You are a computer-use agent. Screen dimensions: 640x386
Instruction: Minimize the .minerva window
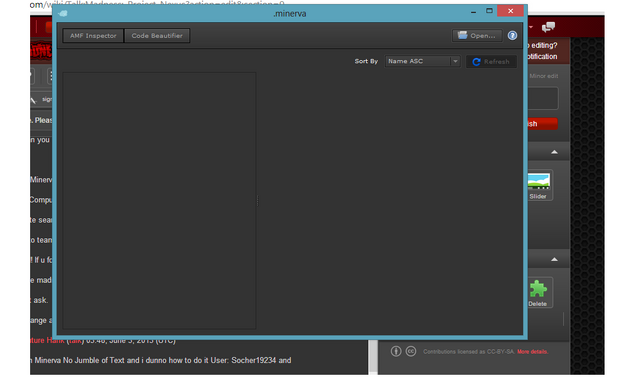tap(473, 12)
